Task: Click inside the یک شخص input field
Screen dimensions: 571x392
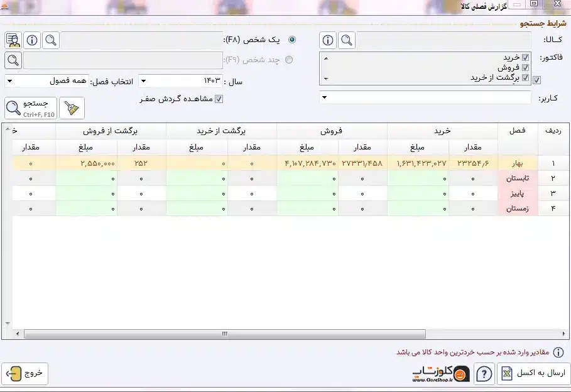Action: click(142, 40)
